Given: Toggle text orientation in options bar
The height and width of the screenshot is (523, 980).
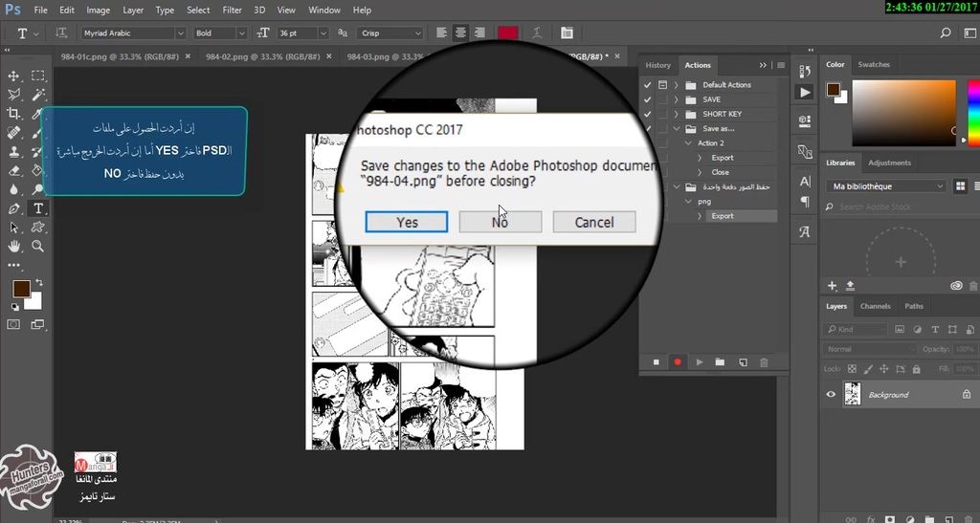Looking at the screenshot, I should pos(61,33).
